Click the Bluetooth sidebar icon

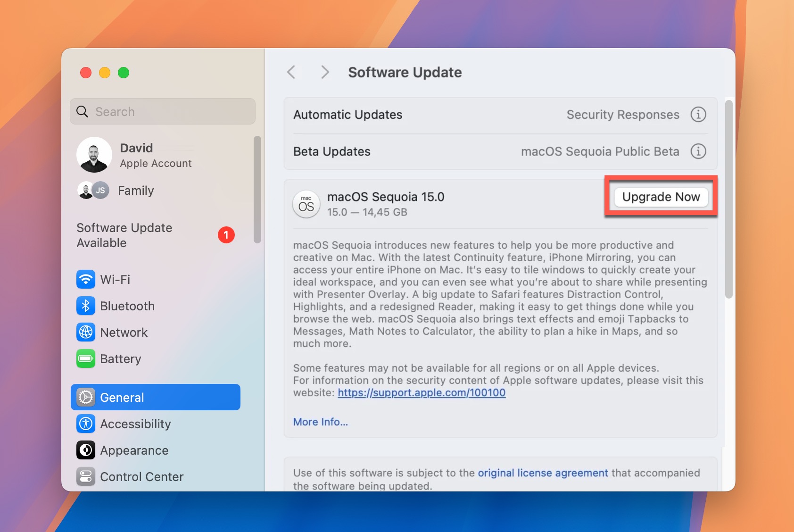coord(86,306)
